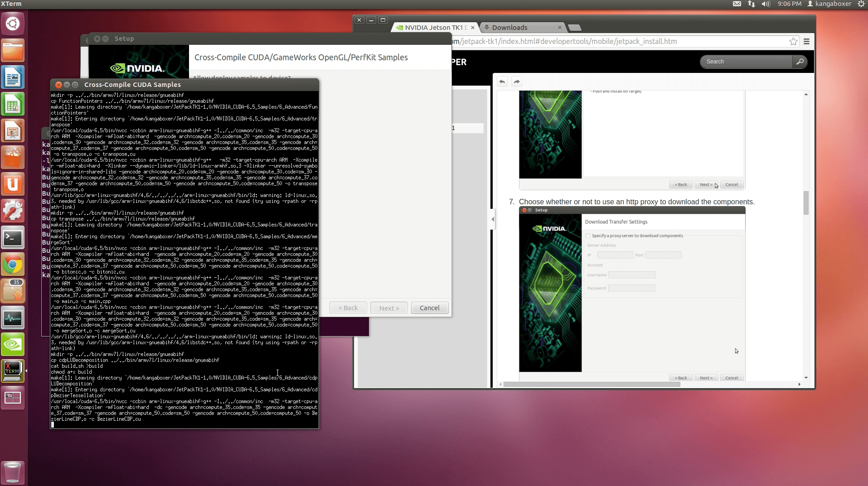Open the kangaboxer user menu
868x486 pixels.
[x=829, y=4]
